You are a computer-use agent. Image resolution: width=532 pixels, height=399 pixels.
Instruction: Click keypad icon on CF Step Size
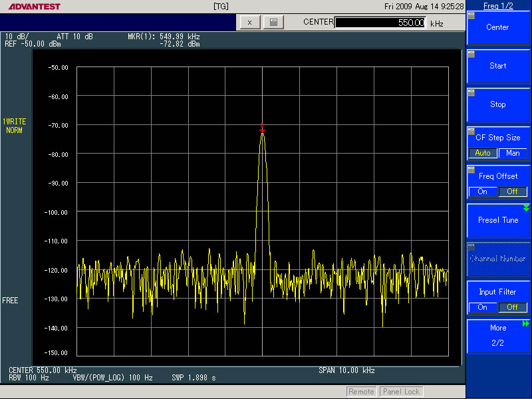click(x=471, y=131)
